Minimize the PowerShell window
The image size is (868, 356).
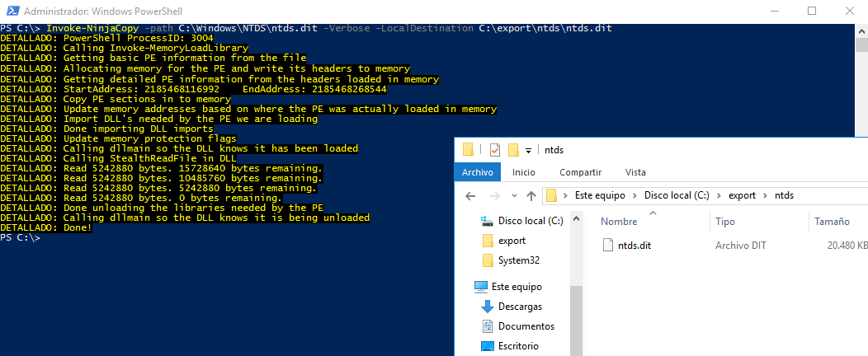click(x=773, y=11)
